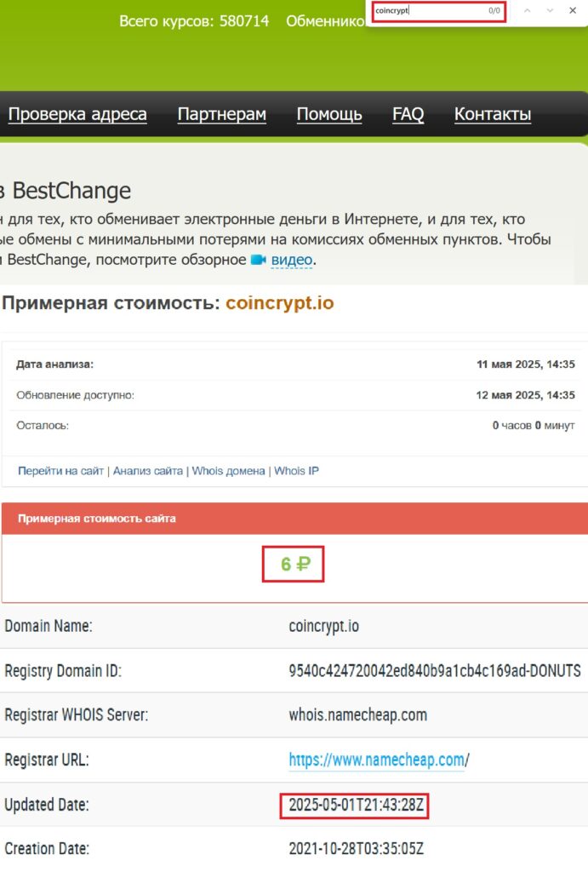Viewport: 588px width, 872px height.
Task: Select FAQ in the navigation bar
Action: 408,115
